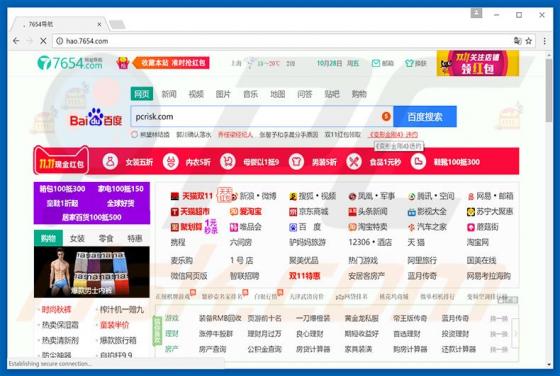Viewport: 560px width, 376px height.
Task: Click the orange icon inside the search box
Action: tap(386, 116)
